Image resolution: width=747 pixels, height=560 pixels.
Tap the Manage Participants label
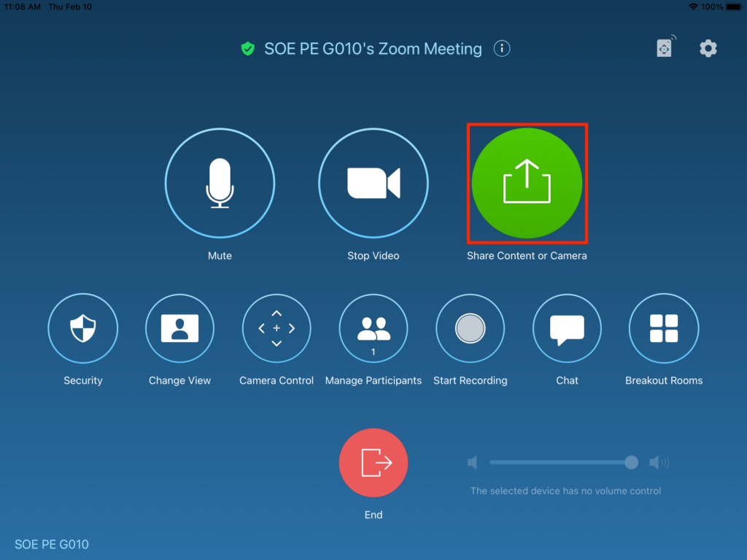tap(373, 381)
